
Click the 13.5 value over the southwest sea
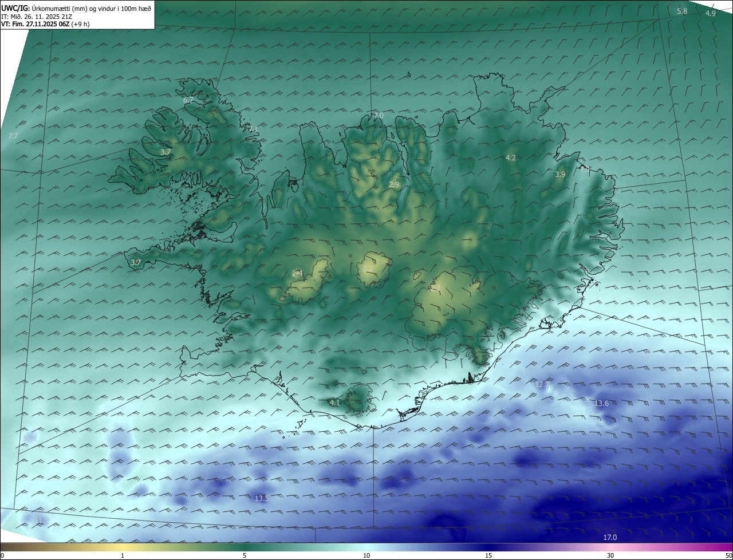coord(262,499)
